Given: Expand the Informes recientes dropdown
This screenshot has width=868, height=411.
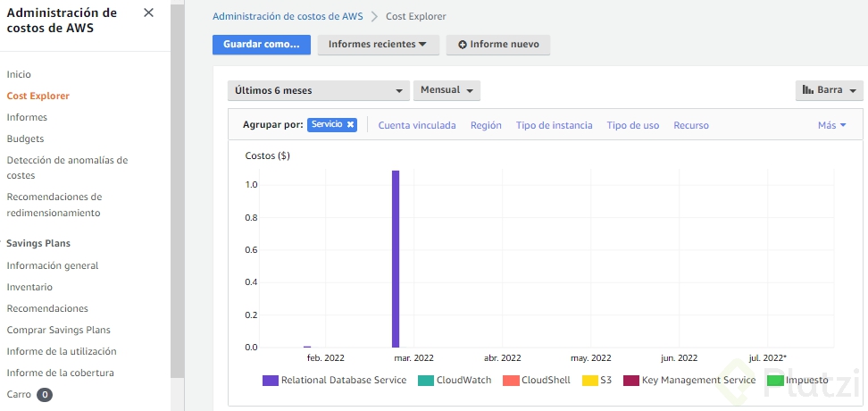Looking at the screenshot, I should click(x=378, y=44).
